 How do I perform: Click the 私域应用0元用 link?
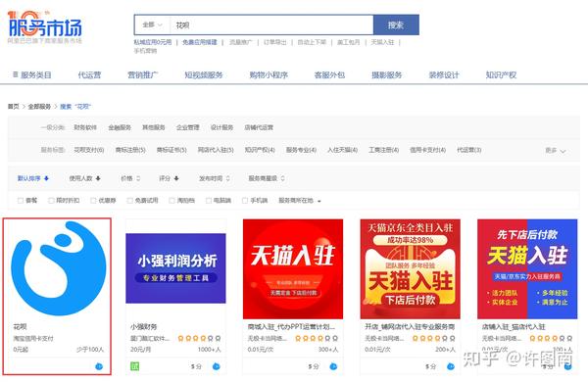153,42
